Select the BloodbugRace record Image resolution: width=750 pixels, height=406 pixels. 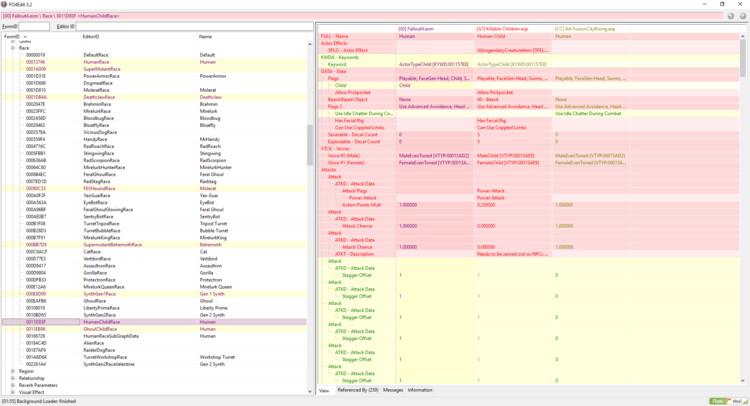click(x=154, y=118)
